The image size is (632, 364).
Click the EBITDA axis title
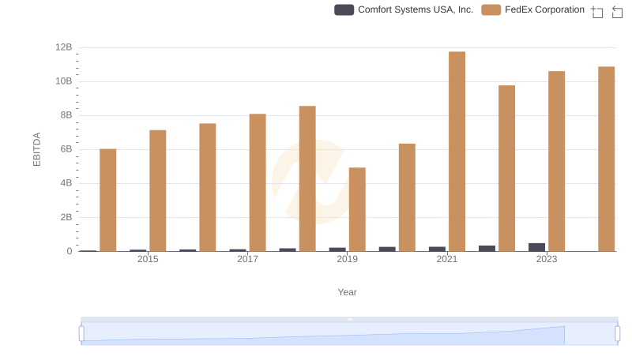point(36,149)
